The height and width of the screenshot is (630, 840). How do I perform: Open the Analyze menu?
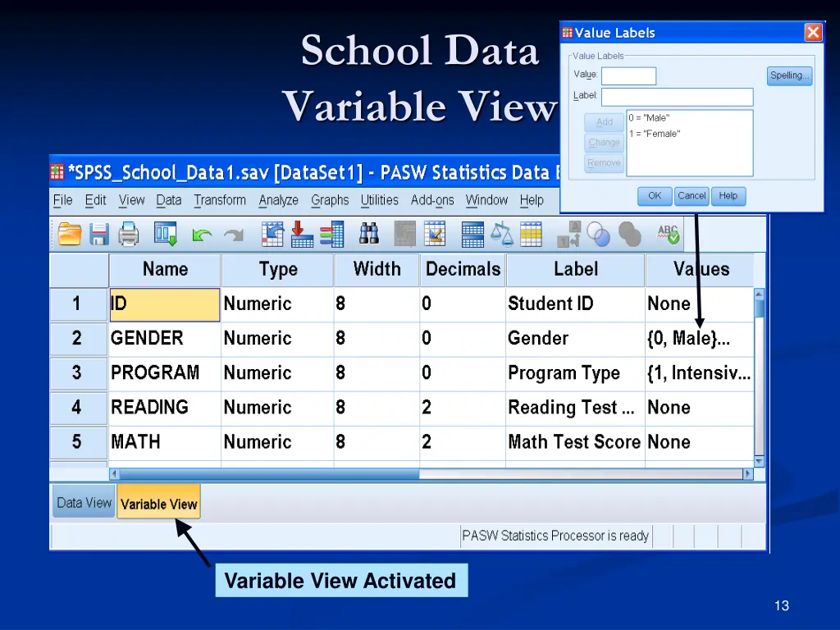[x=279, y=200]
